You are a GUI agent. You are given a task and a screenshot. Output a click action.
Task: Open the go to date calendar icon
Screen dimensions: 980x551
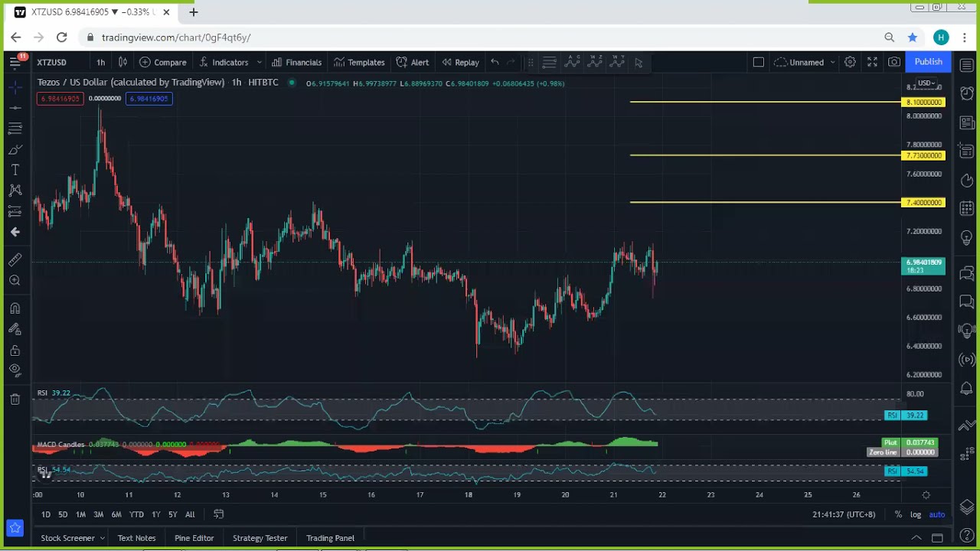218,514
